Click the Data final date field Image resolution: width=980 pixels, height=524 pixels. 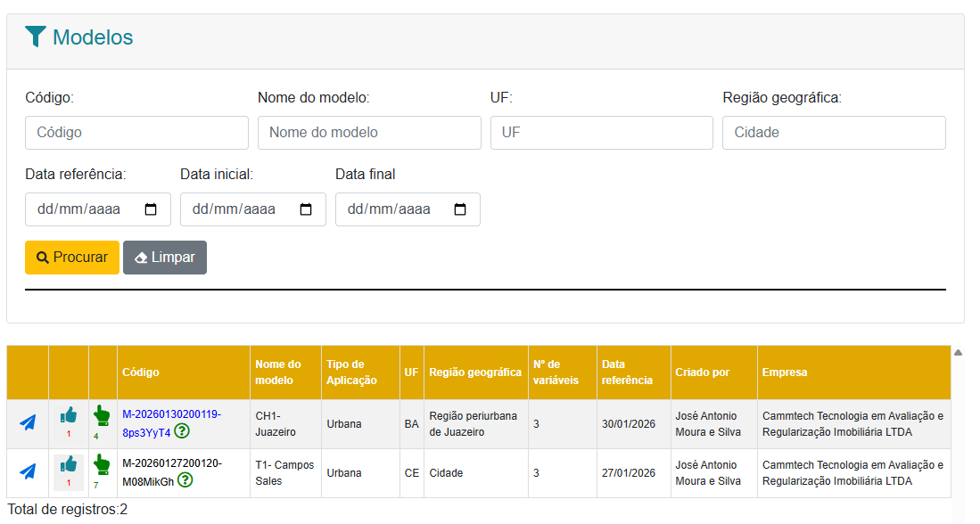pyautogui.click(x=408, y=209)
